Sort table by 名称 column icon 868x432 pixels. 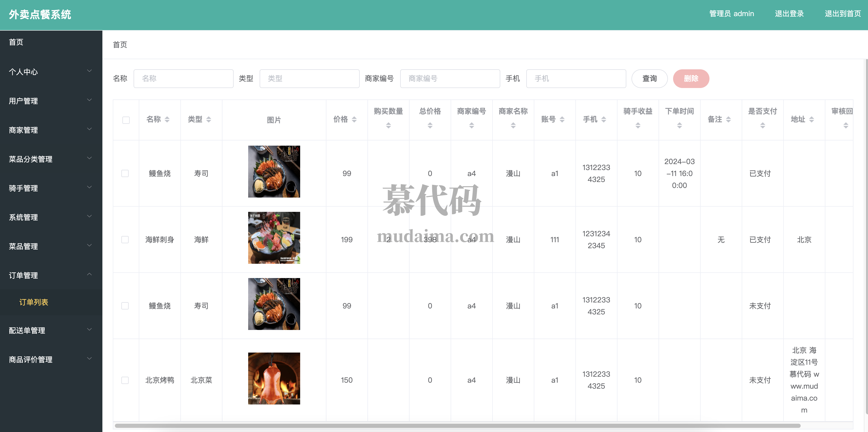tap(167, 119)
